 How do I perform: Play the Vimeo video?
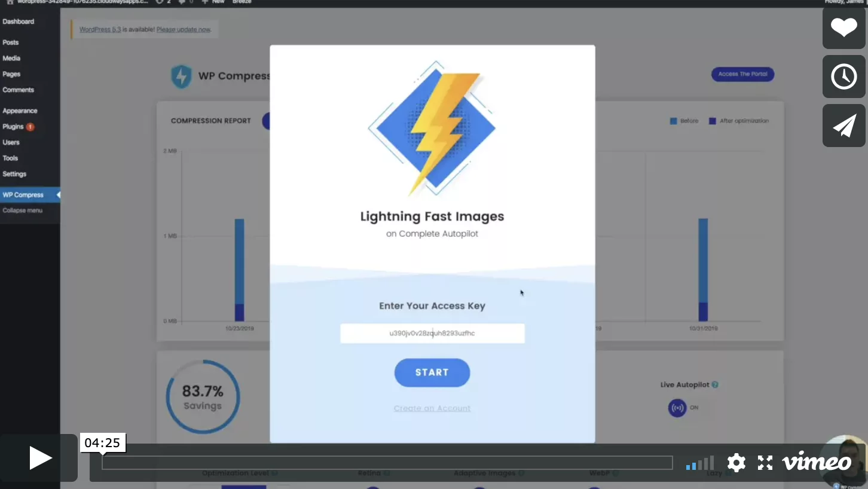coord(39,458)
